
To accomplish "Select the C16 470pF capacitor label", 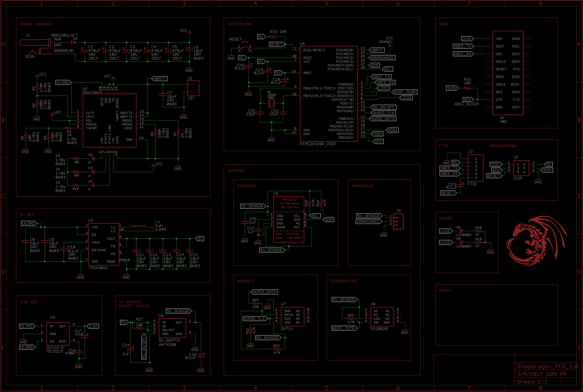I will pyautogui.click(x=70, y=351).
